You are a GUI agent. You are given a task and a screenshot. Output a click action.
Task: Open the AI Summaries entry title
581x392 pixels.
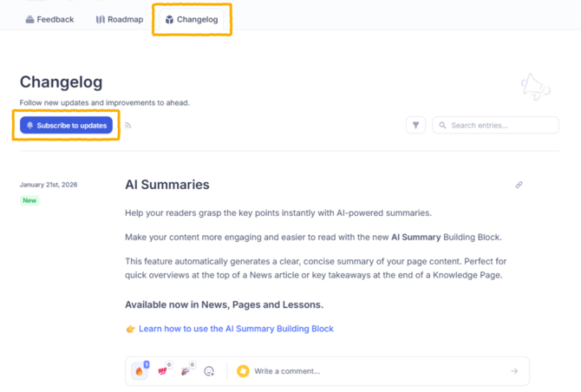click(x=167, y=185)
